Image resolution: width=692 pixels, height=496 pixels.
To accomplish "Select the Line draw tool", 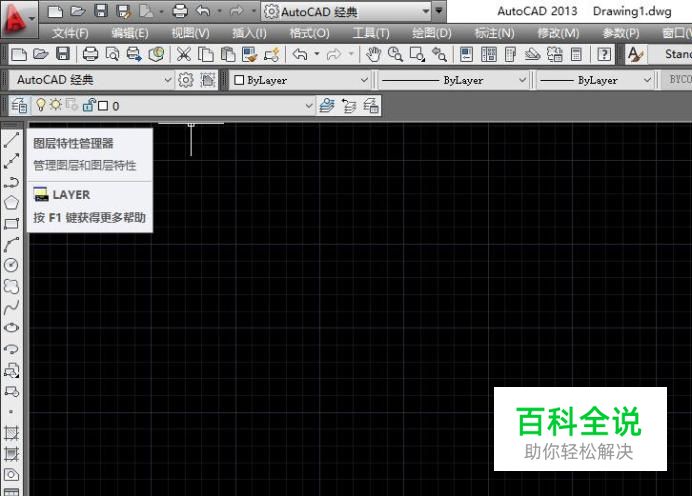I will point(11,140).
